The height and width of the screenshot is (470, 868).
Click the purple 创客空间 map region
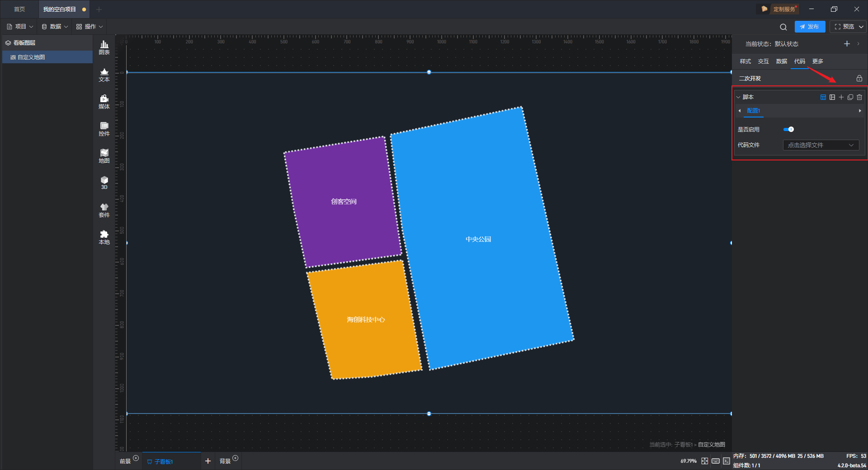coord(344,202)
